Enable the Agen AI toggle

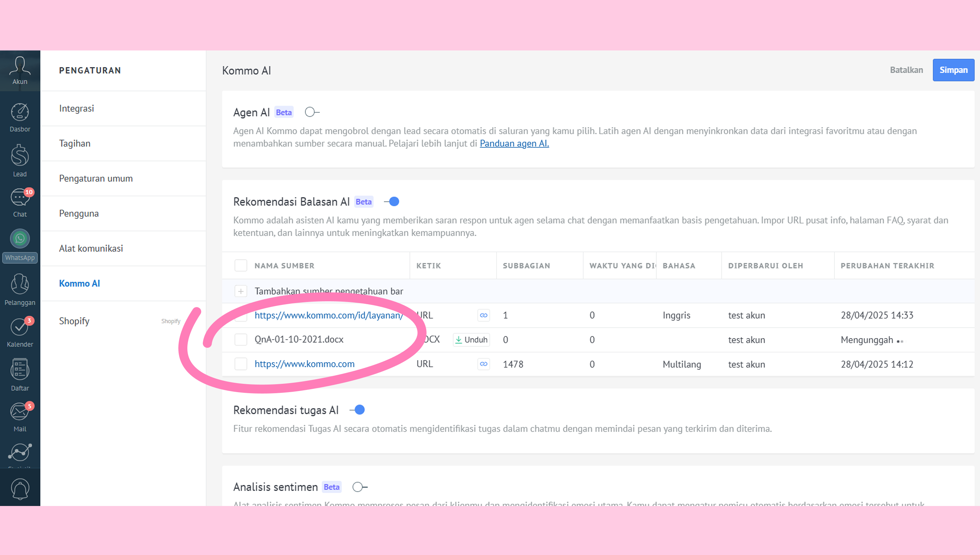312,112
